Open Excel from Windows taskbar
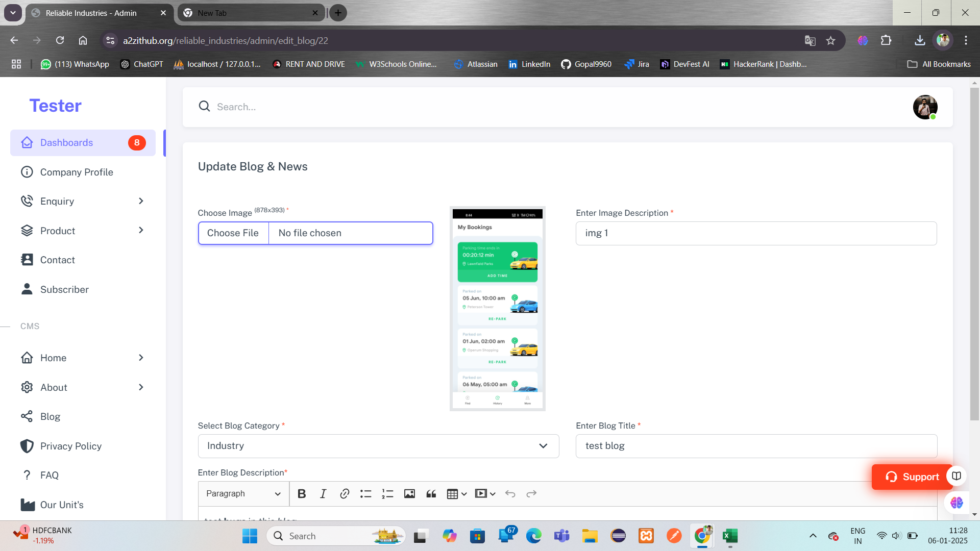980x551 pixels. 730,536
